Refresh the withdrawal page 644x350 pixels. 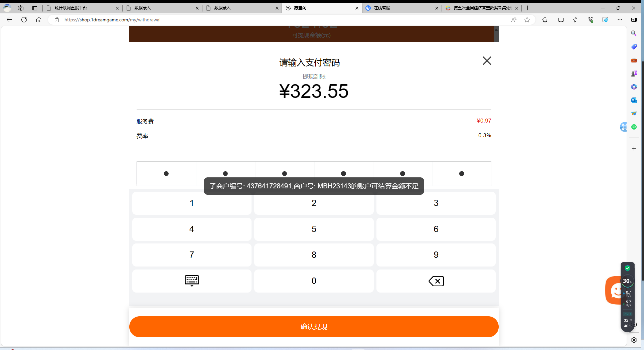24,20
